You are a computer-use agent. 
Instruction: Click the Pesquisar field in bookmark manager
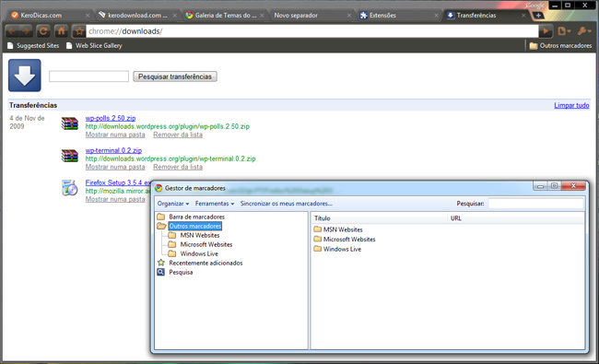535,204
